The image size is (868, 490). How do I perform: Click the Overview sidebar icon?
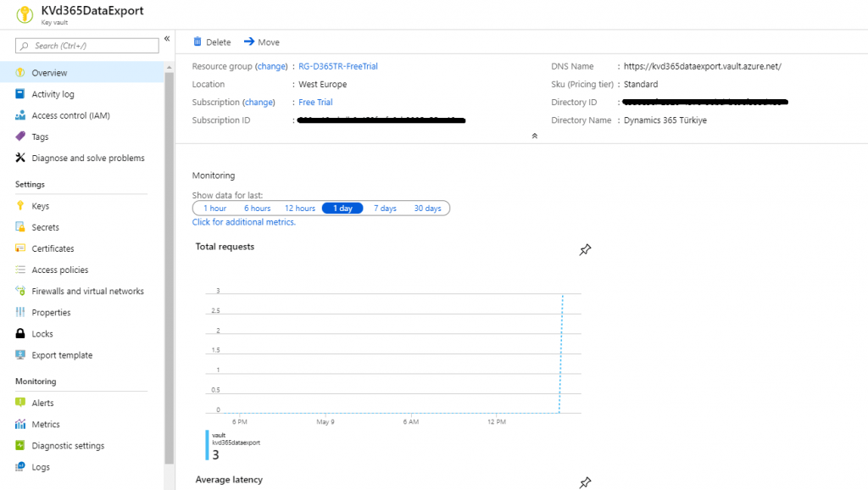pos(20,73)
